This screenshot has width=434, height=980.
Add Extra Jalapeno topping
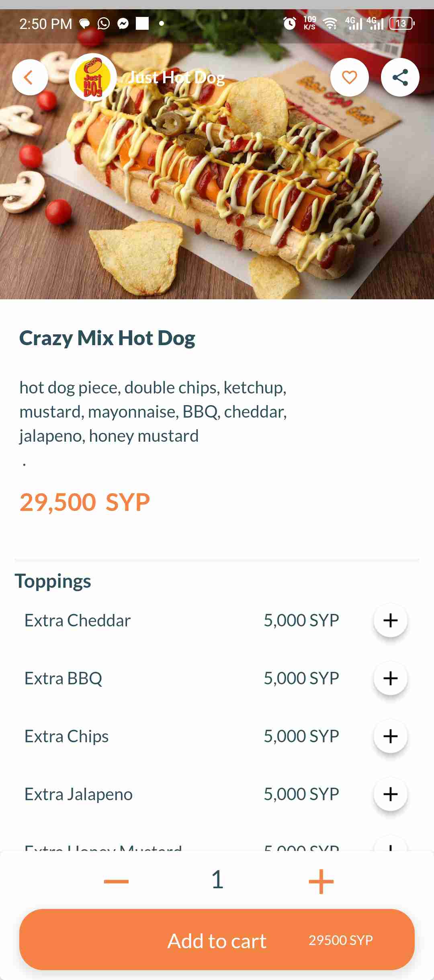pos(390,794)
